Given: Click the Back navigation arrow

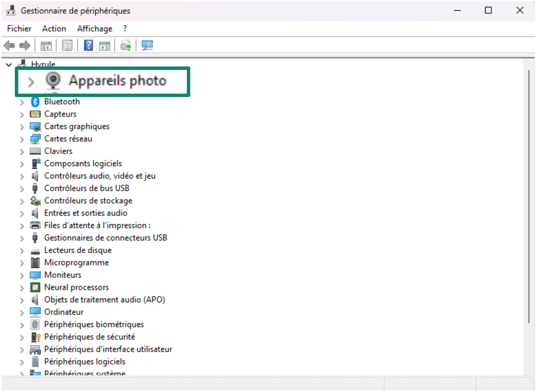Looking at the screenshot, I should (x=10, y=45).
